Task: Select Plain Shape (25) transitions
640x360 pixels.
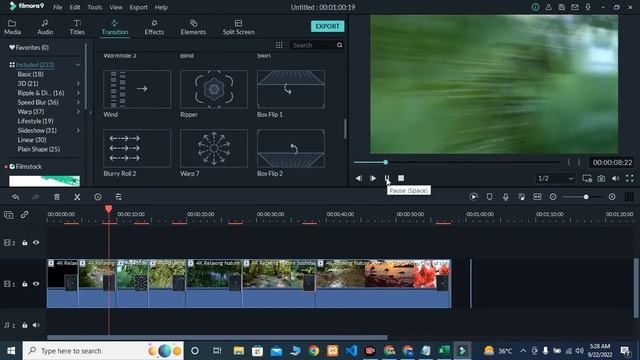Action: click(x=39, y=149)
